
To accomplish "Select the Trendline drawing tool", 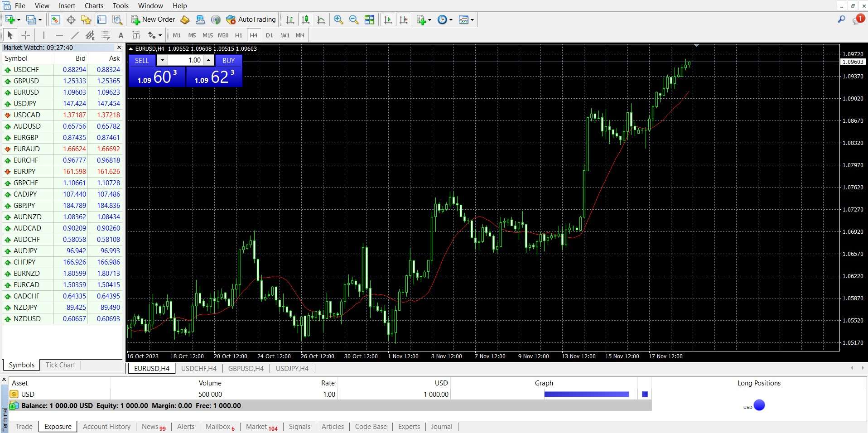I will 75,35.
